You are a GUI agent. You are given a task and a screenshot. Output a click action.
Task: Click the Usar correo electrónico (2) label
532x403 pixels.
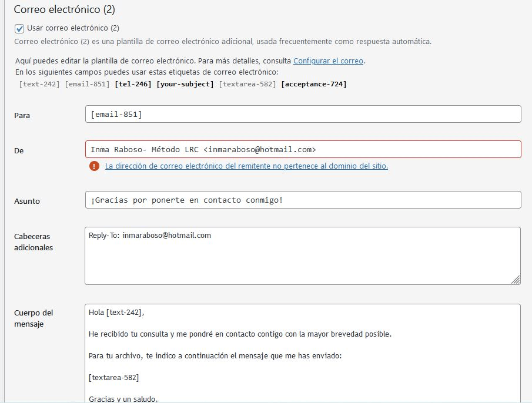coord(73,28)
